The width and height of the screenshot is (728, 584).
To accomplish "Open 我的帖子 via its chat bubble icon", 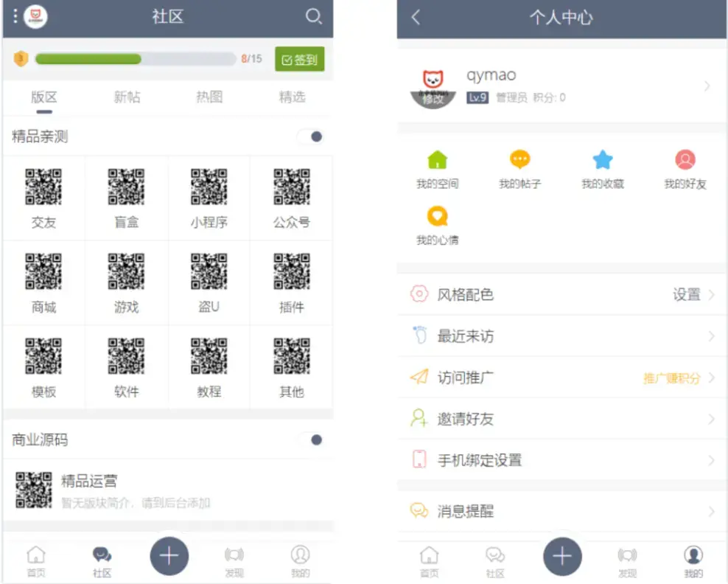I will [x=519, y=159].
